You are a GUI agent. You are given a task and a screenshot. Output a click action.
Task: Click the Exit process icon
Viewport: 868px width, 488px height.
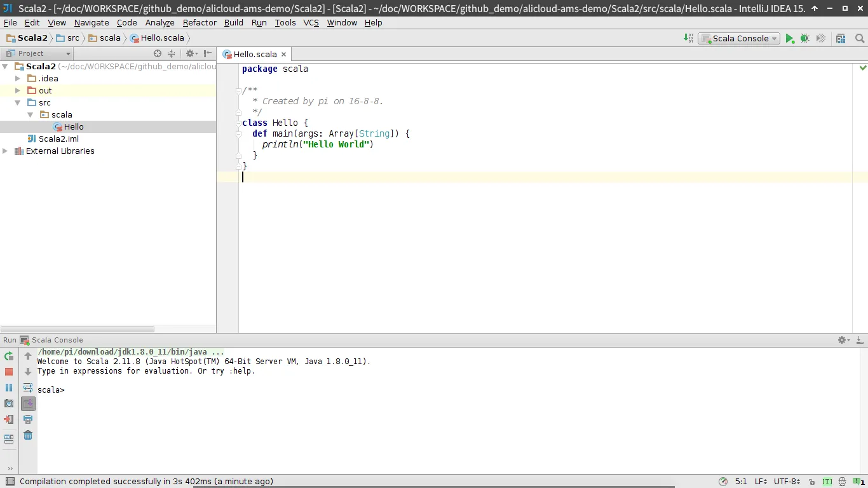[x=9, y=419]
